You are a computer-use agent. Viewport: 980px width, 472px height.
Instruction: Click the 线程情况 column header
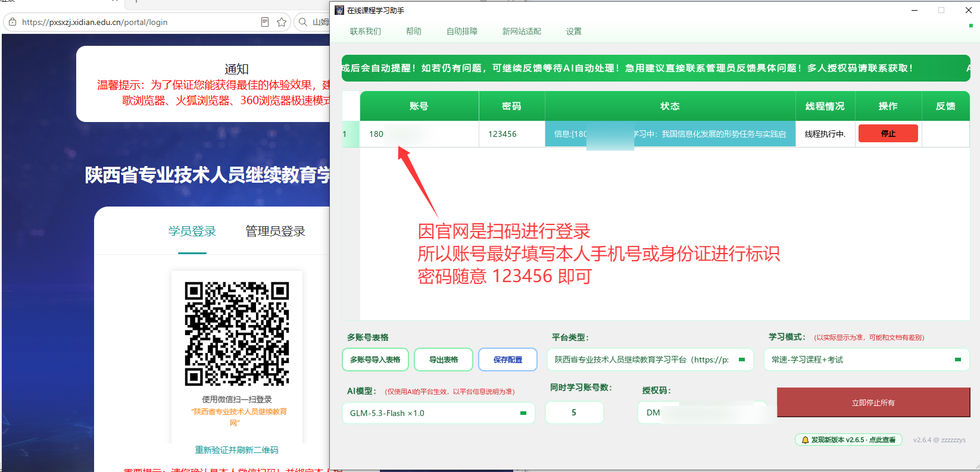pos(825,106)
